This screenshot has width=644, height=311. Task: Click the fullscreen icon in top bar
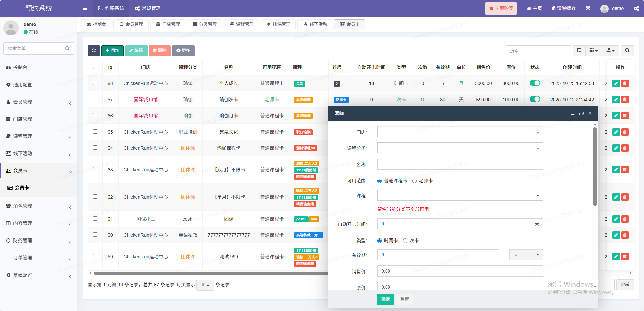[x=588, y=8]
